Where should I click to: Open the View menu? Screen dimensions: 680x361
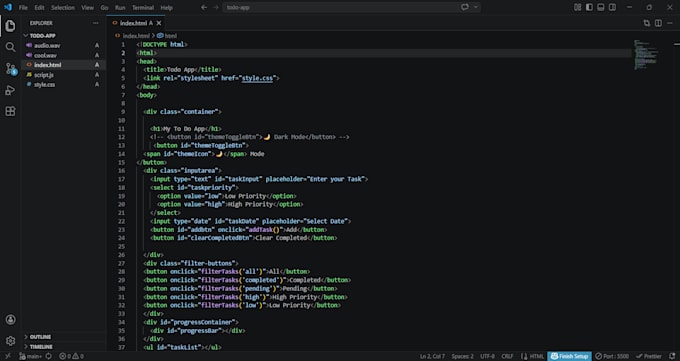click(x=87, y=7)
